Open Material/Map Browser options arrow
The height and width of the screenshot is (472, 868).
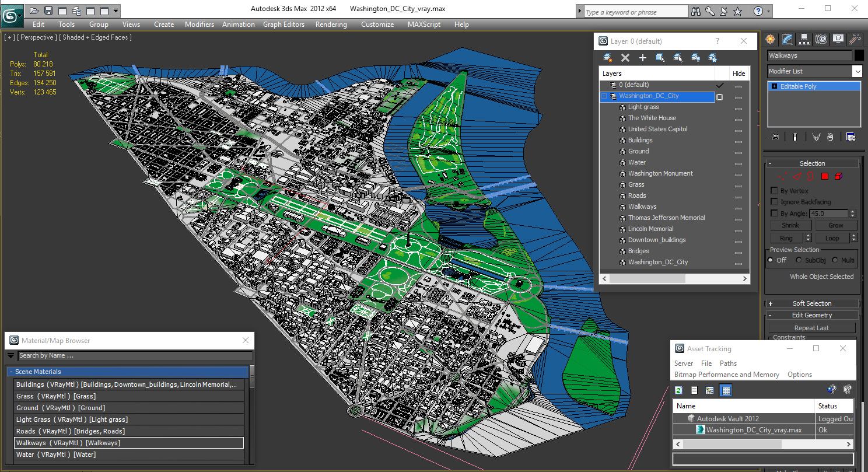(11, 355)
